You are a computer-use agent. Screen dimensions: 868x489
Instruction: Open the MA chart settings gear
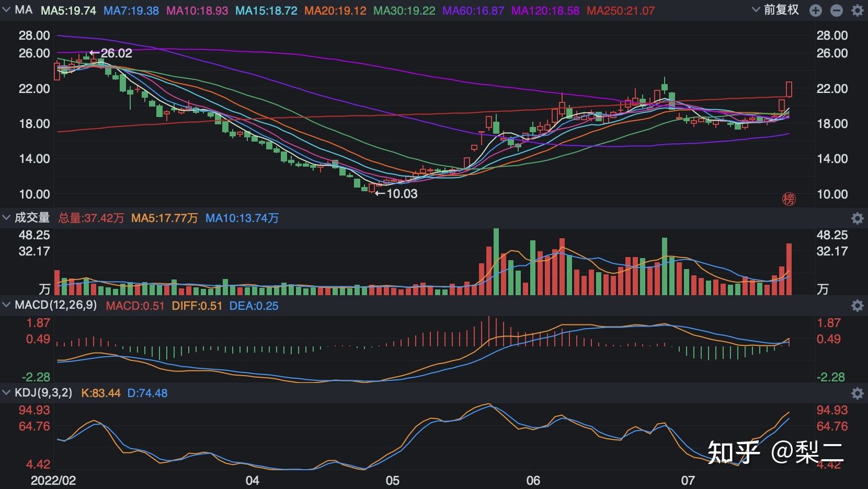tap(858, 10)
